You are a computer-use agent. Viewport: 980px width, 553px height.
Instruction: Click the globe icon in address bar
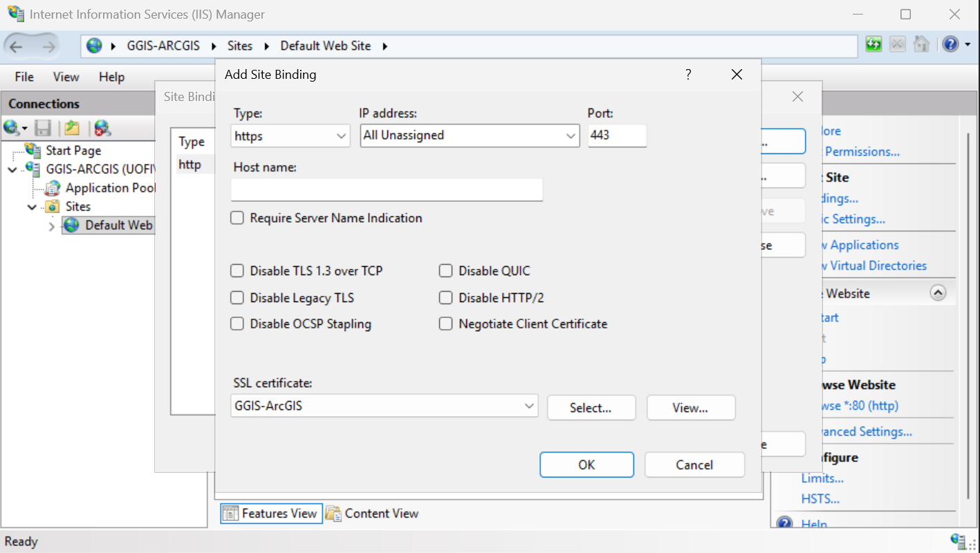[94, 46]
